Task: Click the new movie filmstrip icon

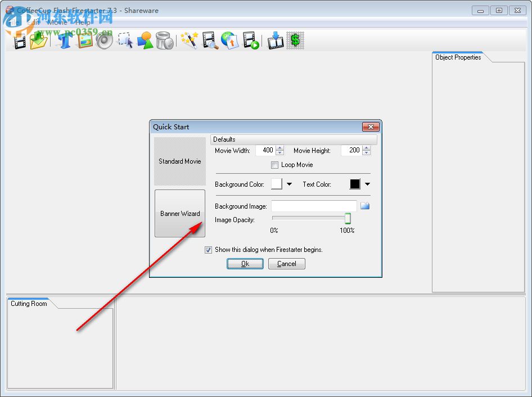Action: point(20,42)
